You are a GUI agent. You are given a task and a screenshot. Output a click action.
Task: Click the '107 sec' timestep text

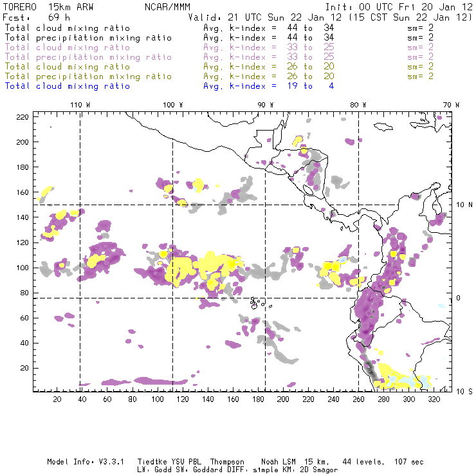tap(409, 462)
